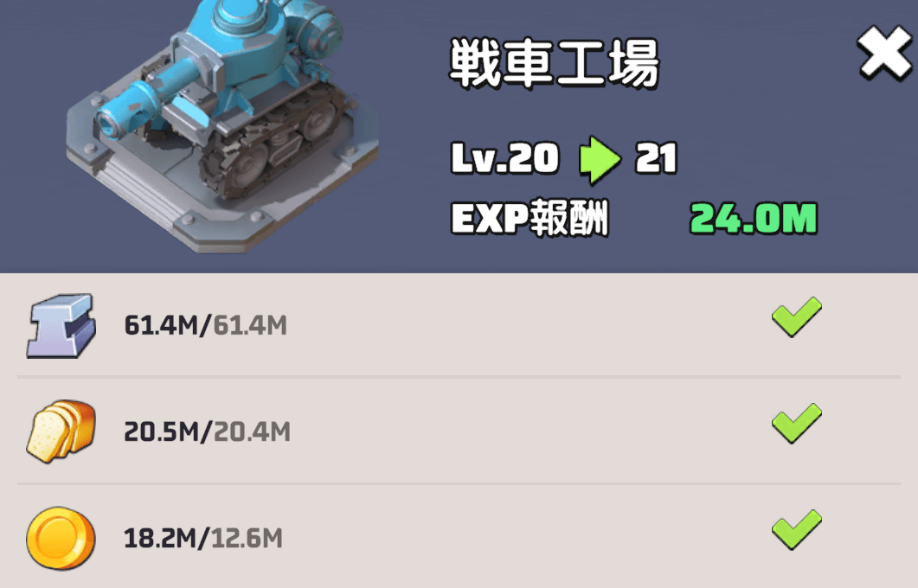Tap the 24.0M EXP reward value

pyautogui.click(x=754, y=219)
